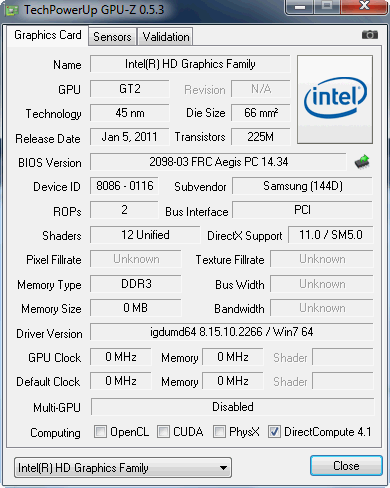The width and height of the screenshot is (390, 488).
Task: Click the DirectX Support value 11.0 / SM5.0
Action: tap(331, 235)
